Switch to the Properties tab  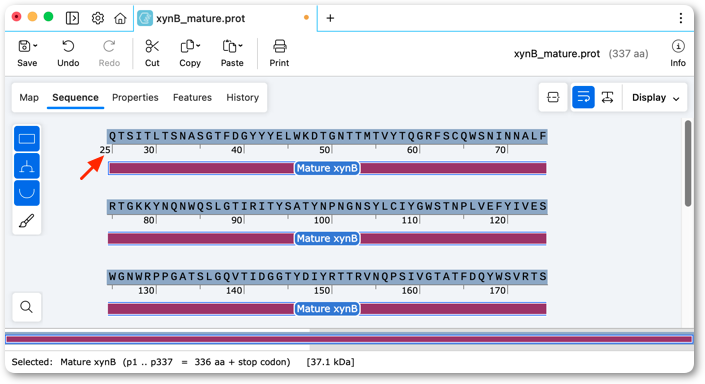(135, 98)
